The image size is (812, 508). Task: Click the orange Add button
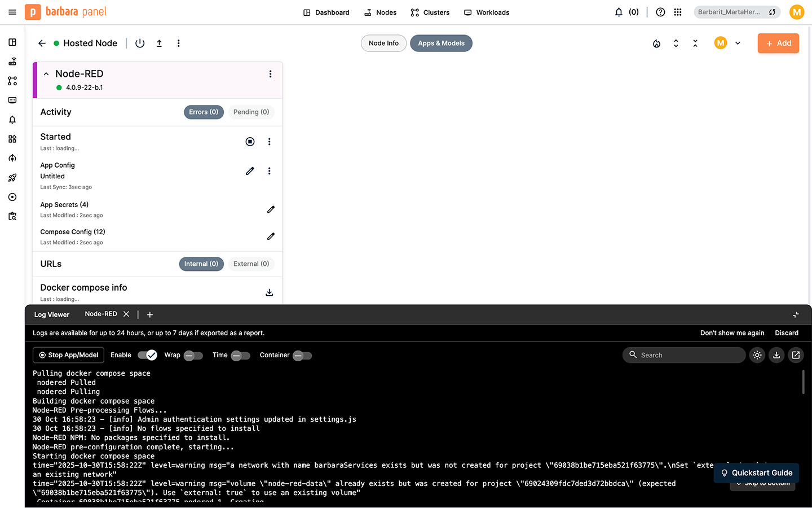[778, 43]
